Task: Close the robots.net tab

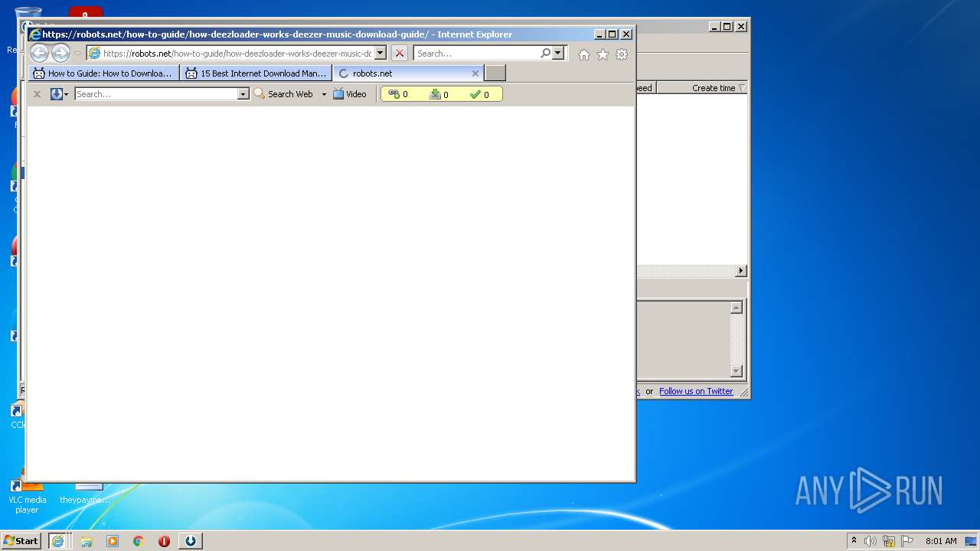Action: (x=475, y=73)
